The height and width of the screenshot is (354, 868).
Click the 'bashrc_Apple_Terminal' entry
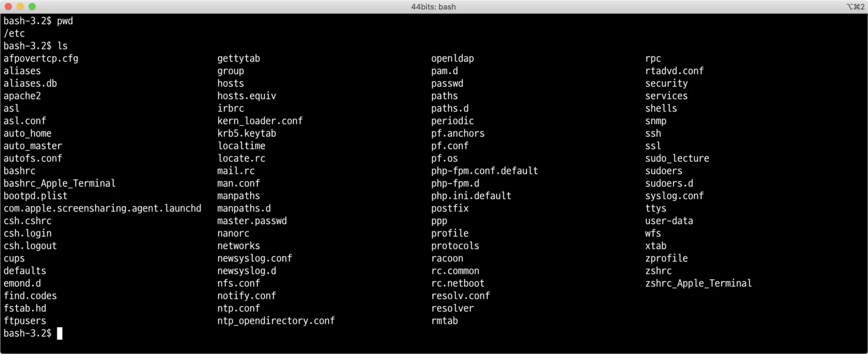coord(60,183)
